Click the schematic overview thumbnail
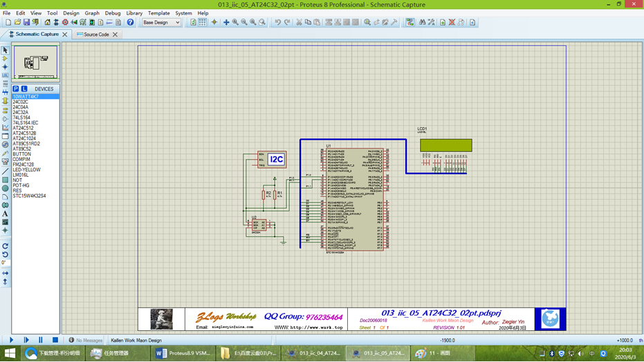 [36, 62]
